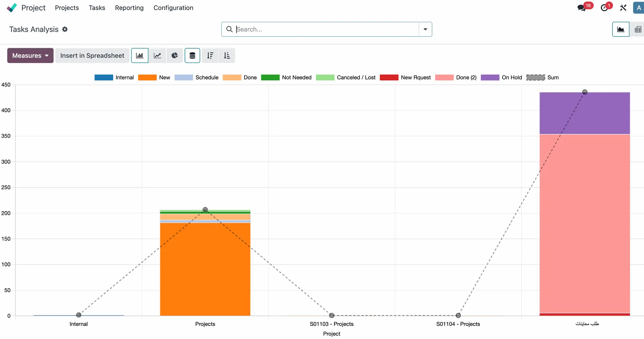Switch to pivot table view
The width and height of the screenshot is (644, 339).
pyautogui.click(x=638, y=29)
